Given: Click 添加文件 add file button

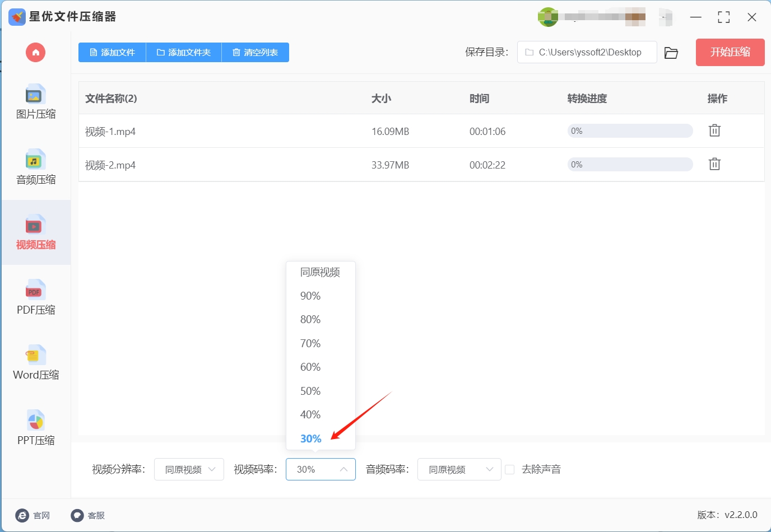Looking at the screenshot, I should [x=112, y=52].
